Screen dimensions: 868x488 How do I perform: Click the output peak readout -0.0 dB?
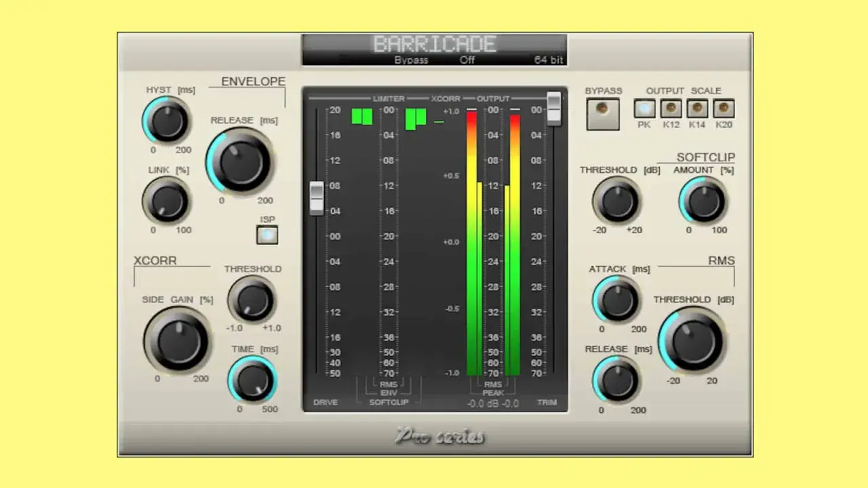pos(492,403)
